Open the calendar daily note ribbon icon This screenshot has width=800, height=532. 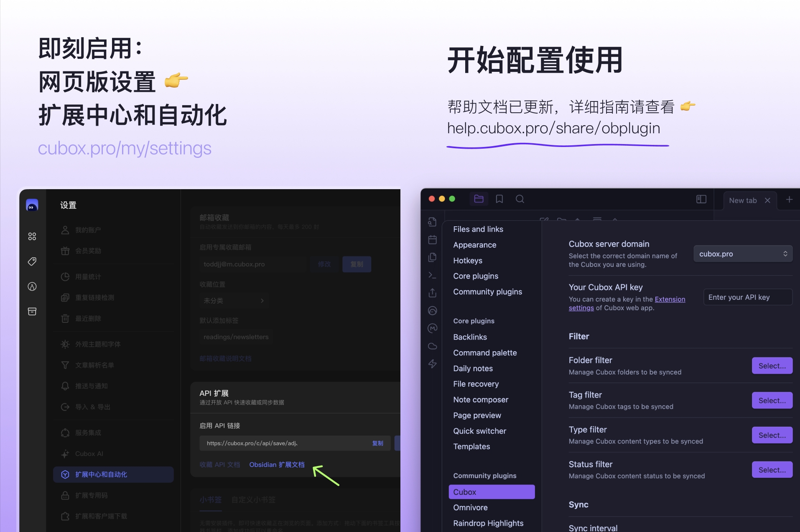[x=433, y=240]
